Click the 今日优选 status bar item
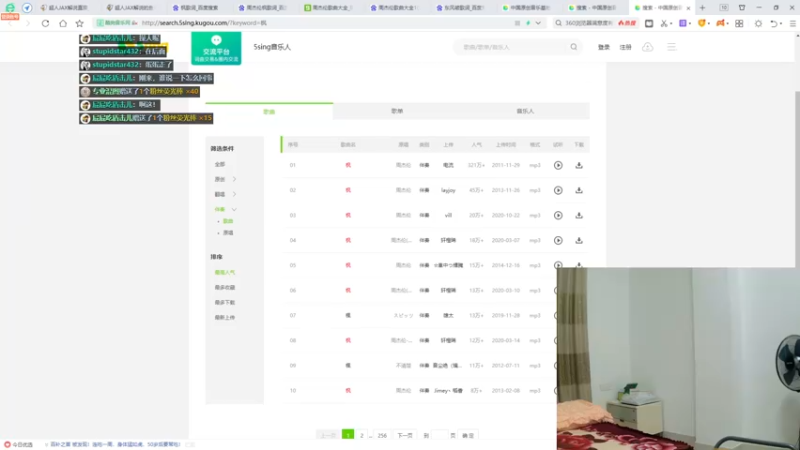 [18, 445]
